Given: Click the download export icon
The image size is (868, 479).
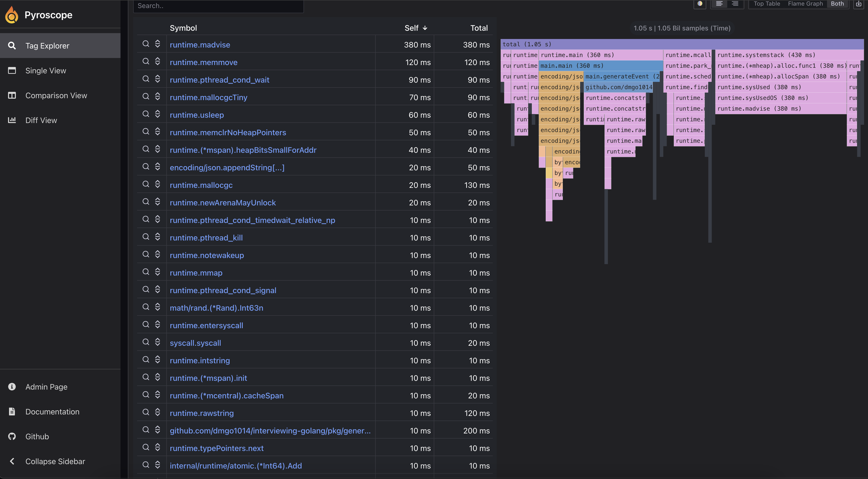Looking at the screenshot, I should point(858,4).
